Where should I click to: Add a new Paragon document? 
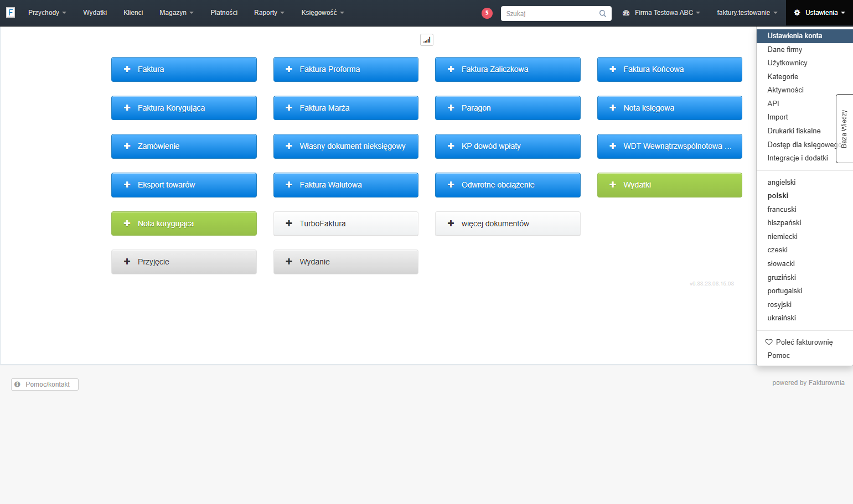508,108
